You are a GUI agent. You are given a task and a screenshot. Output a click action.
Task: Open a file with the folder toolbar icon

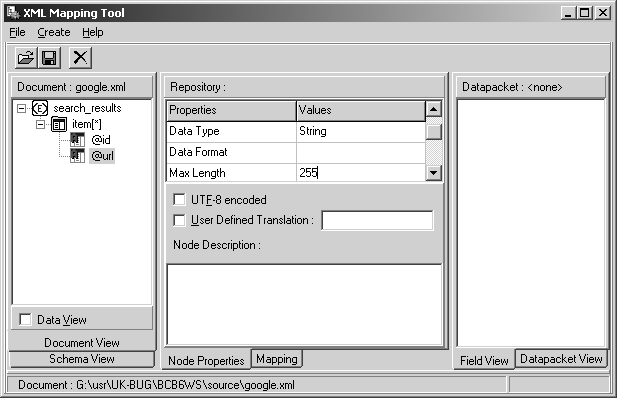tap(26, 58)
